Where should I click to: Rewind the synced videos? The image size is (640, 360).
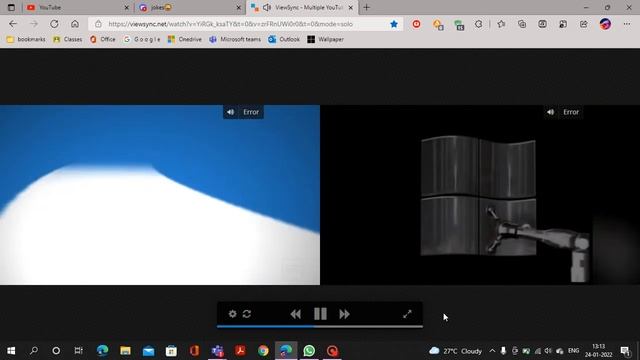[x=296, y=314]
